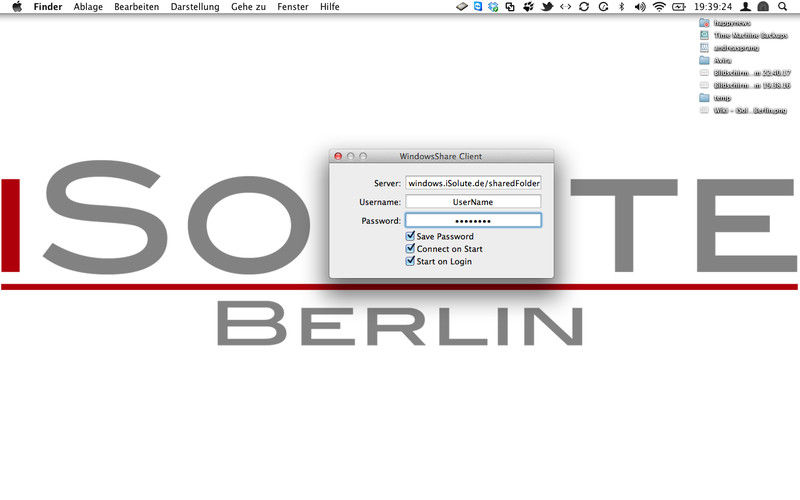Open the Hilfe menu
Screen dimensions: 800x500
(330, 7)
